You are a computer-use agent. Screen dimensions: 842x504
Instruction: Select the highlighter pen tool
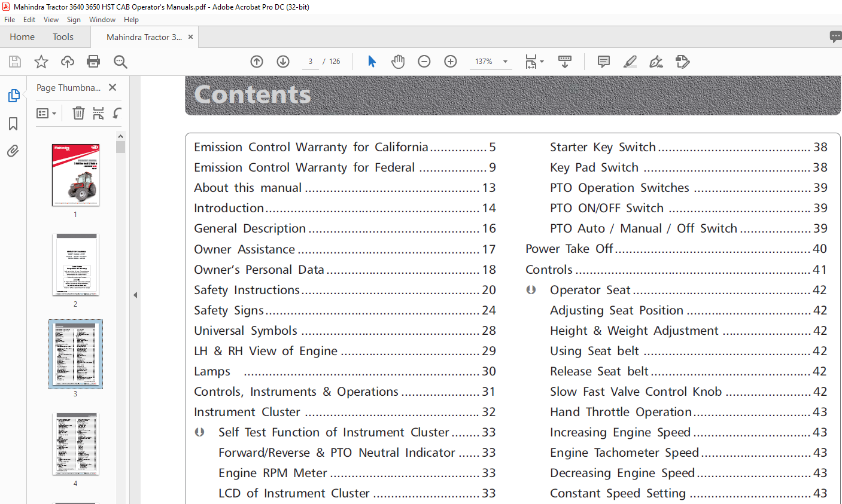(630, 62)
